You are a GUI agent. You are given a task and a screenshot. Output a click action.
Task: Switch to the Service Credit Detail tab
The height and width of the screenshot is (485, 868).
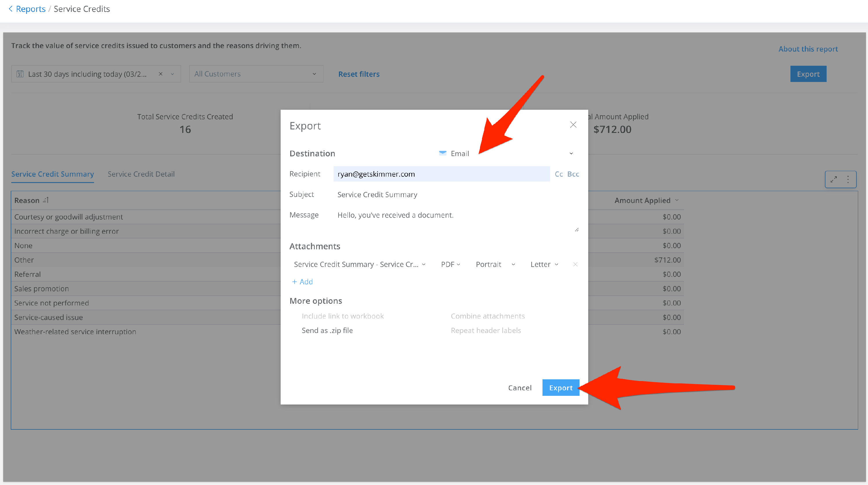(x=141, y=174)
